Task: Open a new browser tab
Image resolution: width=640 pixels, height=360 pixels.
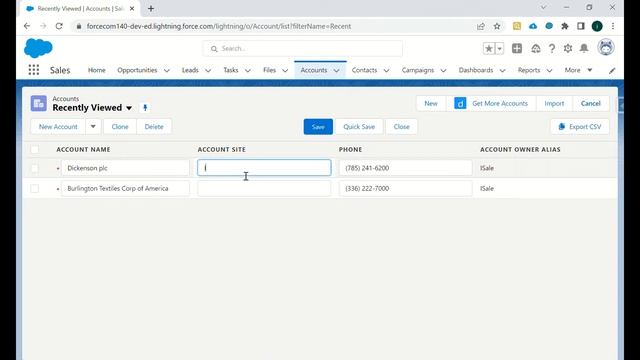Action: (151, 8)
